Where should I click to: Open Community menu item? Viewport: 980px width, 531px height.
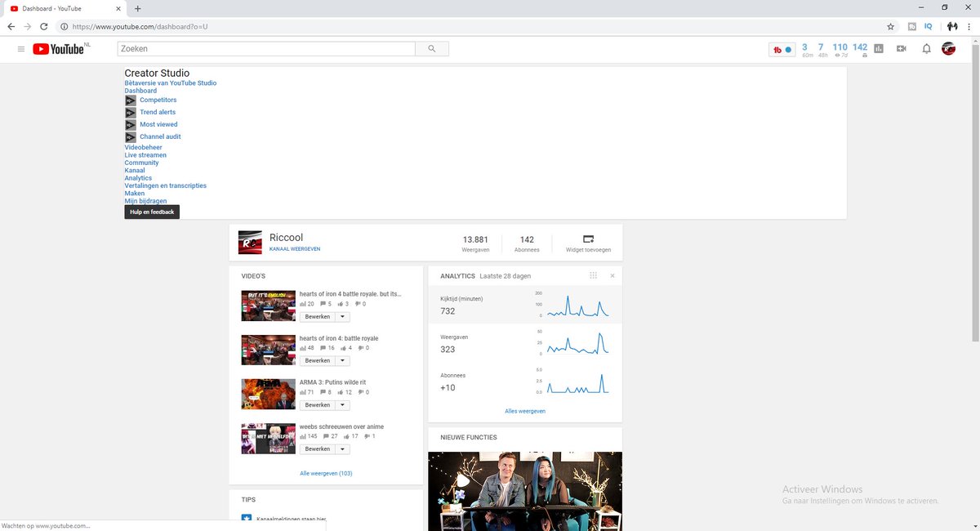[142, 163]
